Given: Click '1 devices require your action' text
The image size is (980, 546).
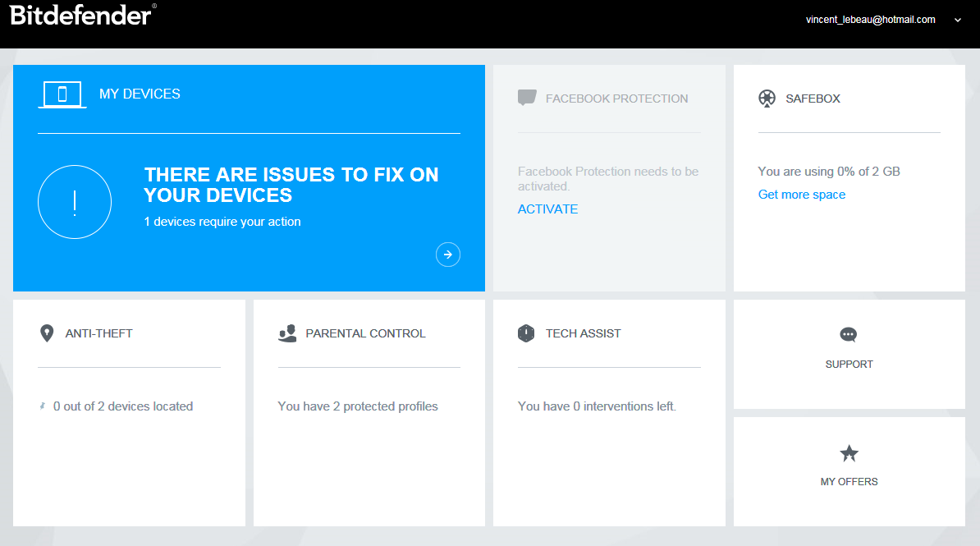Looking at the screenshot, I should point(222,222).
